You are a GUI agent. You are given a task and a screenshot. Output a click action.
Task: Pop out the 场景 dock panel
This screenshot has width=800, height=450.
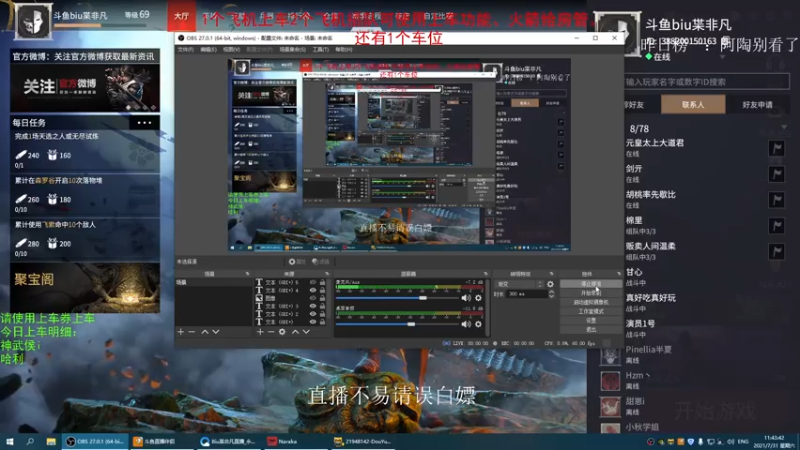247,274
